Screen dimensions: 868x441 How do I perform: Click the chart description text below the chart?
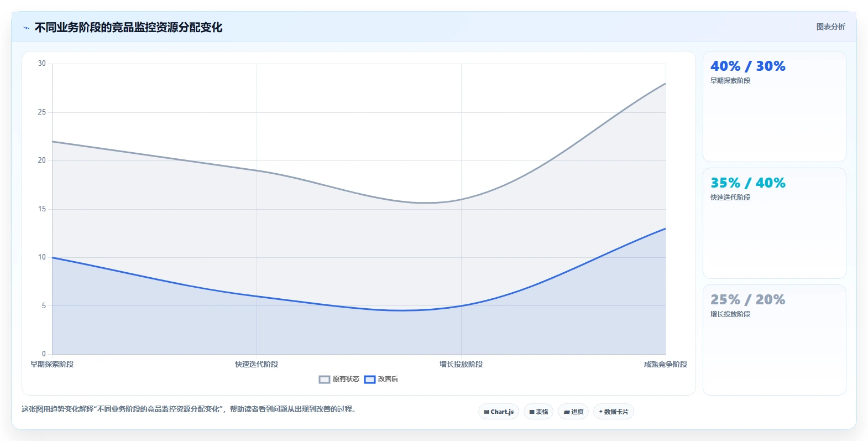click(190, 409)
